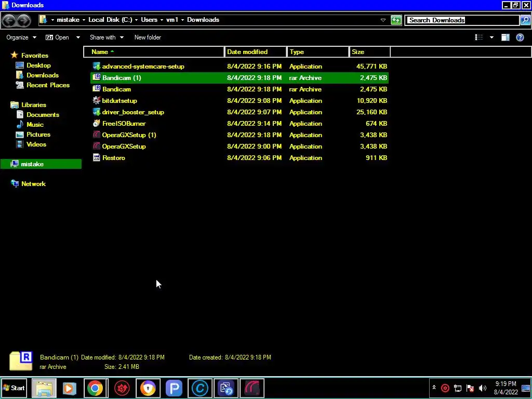Click the Open with 7z button
The height and width of the screenshot is (399, 532).
coord(57,37)
